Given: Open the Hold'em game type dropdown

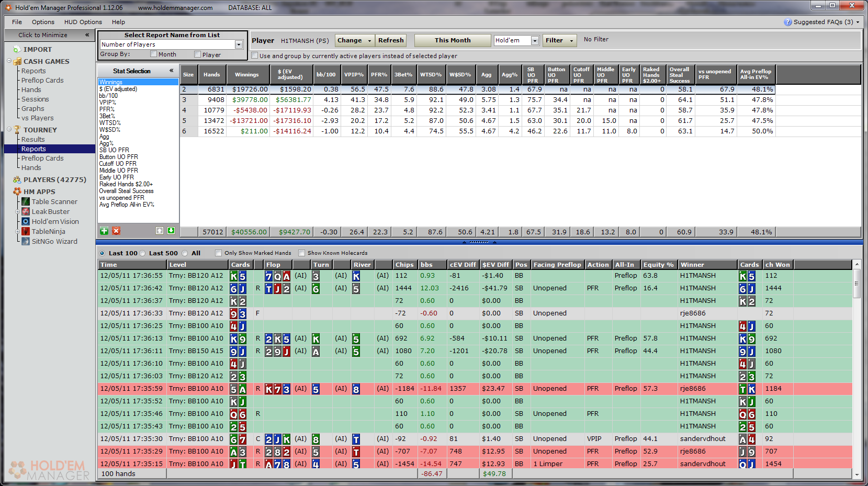Looking at the screenshot, I should pyautogui.click(x=535, y=40).
